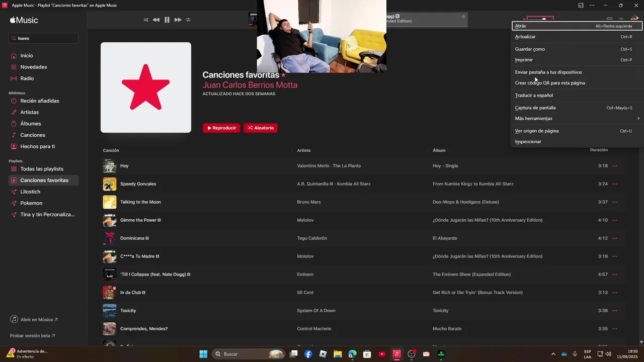The image size is (644, 362).
Task: Click the Apple Music taskbar icon
Action: click(x=396, y=354)
